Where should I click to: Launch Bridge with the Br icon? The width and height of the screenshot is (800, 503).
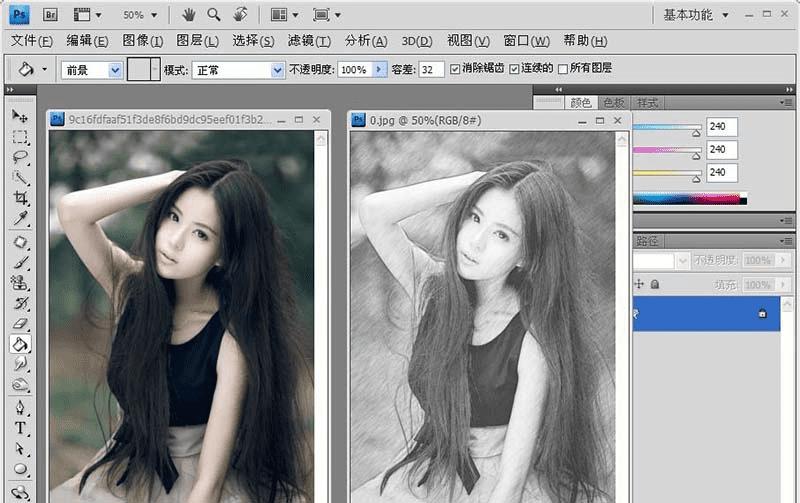point(50,15)
